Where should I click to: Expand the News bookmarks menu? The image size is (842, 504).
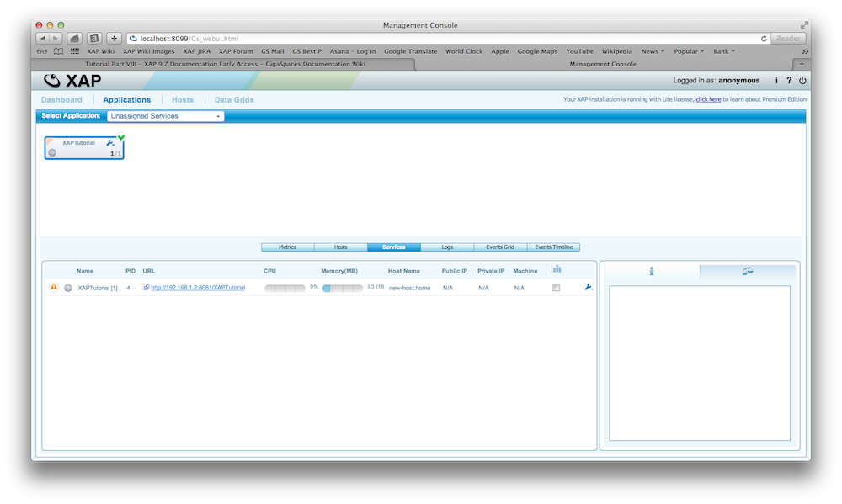[x=653, y=51]
